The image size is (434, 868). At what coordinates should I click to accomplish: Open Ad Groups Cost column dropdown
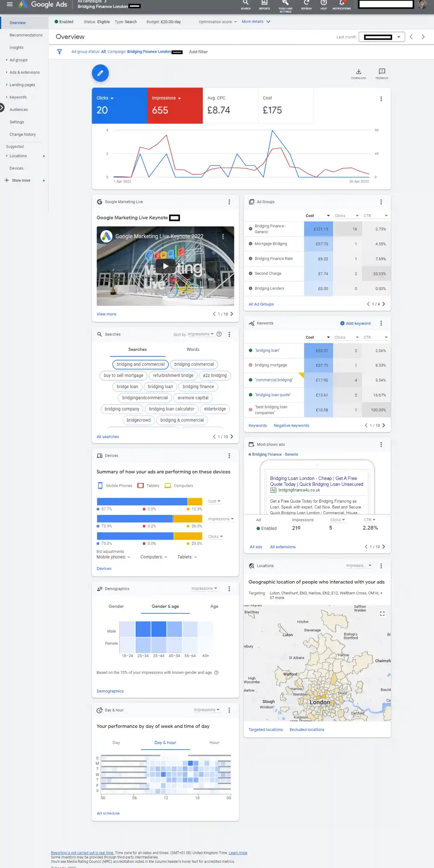point(318,216)
